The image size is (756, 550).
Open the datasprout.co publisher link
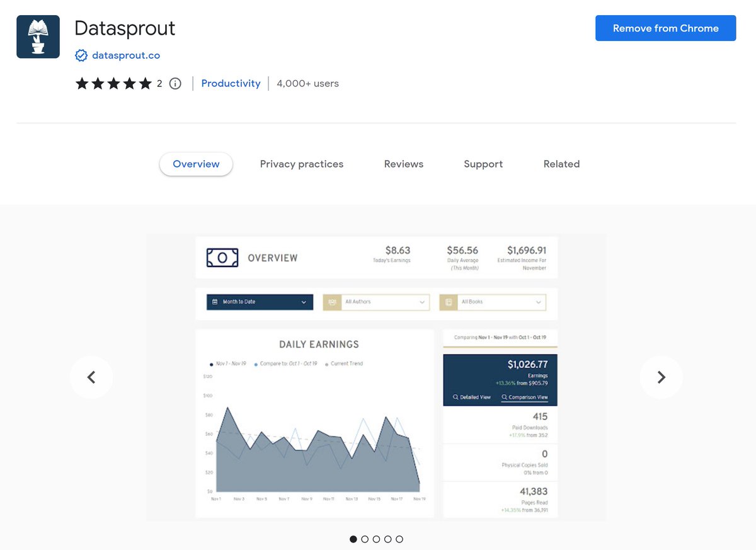126,55
